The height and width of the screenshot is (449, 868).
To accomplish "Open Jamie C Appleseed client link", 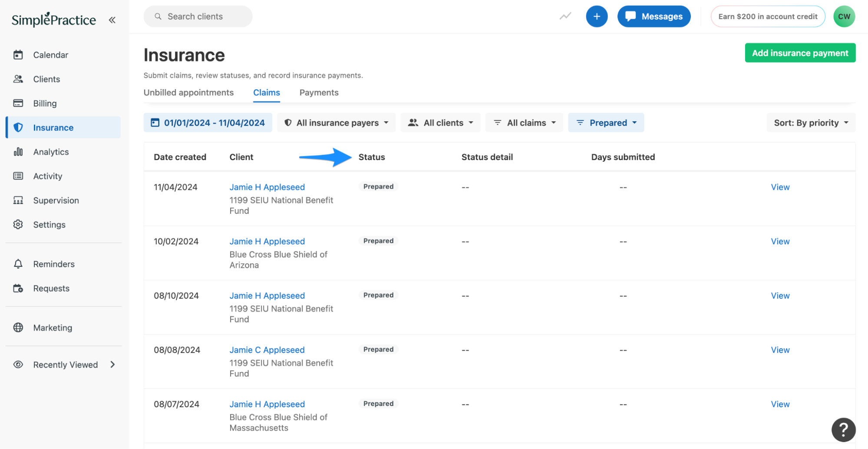I will click(267, 350).
